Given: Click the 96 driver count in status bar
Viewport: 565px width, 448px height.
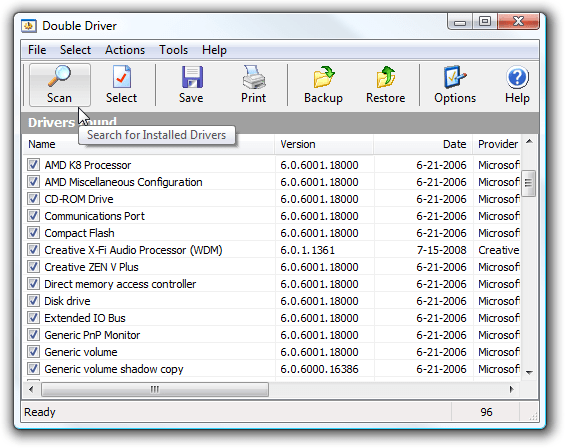Looking at the screenshot, I should (x=486, y=412).
